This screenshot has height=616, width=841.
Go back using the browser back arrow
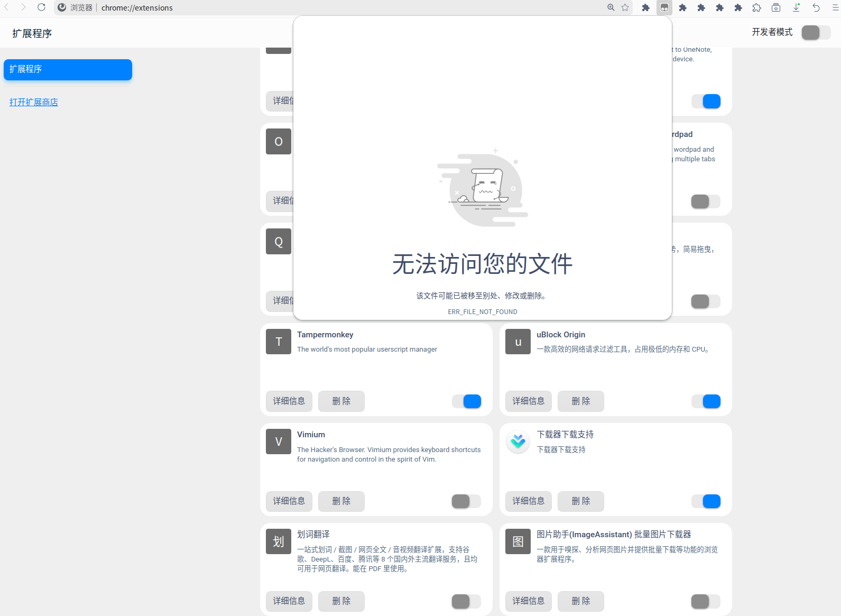pos(6,7)
